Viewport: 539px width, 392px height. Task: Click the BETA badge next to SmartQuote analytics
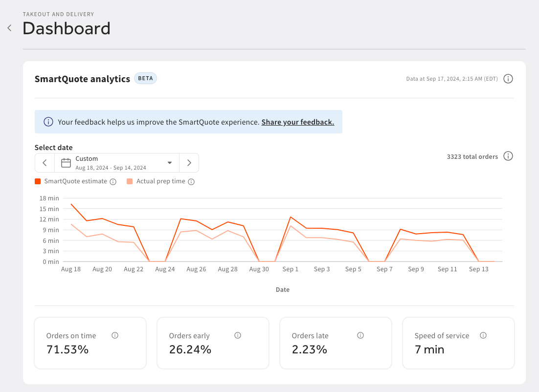(x=145, y=78)
